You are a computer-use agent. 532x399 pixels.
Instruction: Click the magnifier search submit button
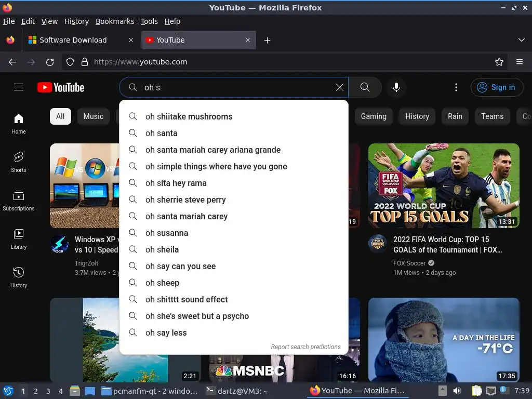(x=365, y=87)
